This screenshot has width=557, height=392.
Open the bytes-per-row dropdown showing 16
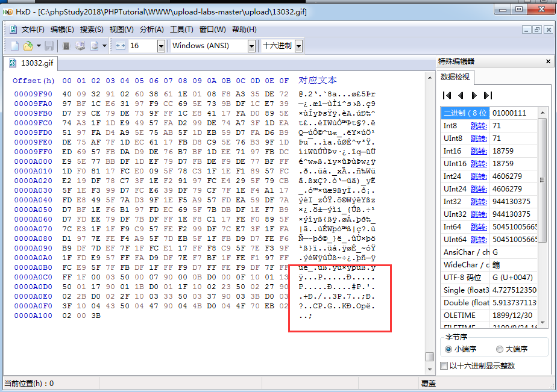click(160, 45)
